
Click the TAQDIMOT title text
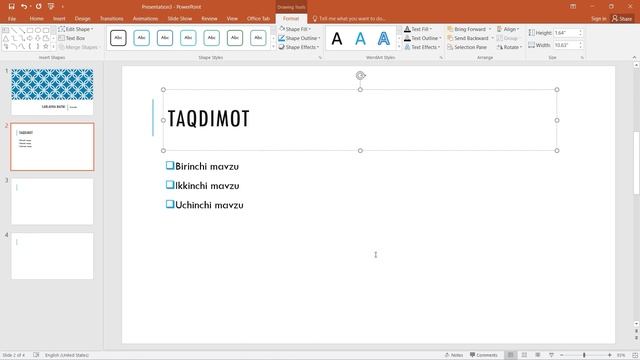[209, 119]
